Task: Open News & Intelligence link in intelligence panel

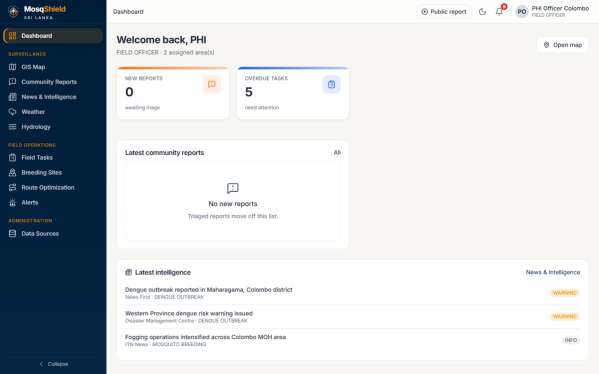Action: [x=553, y=272]
